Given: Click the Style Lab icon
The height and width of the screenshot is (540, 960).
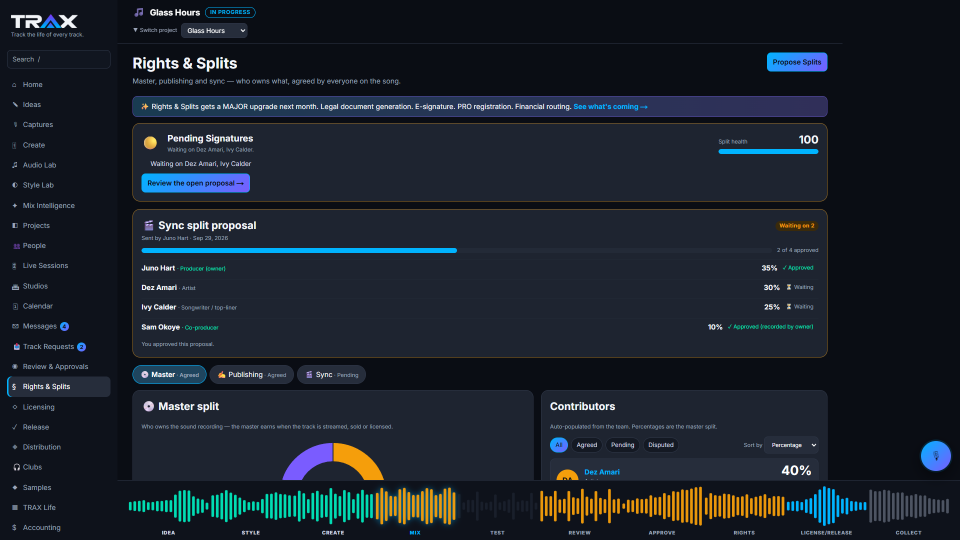Looking at the screenshot, I should (15, 185).
